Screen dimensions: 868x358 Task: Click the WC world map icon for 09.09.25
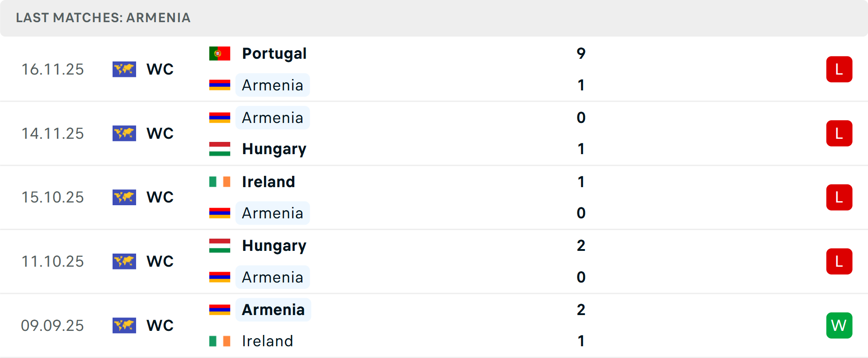tap(124, 325)
